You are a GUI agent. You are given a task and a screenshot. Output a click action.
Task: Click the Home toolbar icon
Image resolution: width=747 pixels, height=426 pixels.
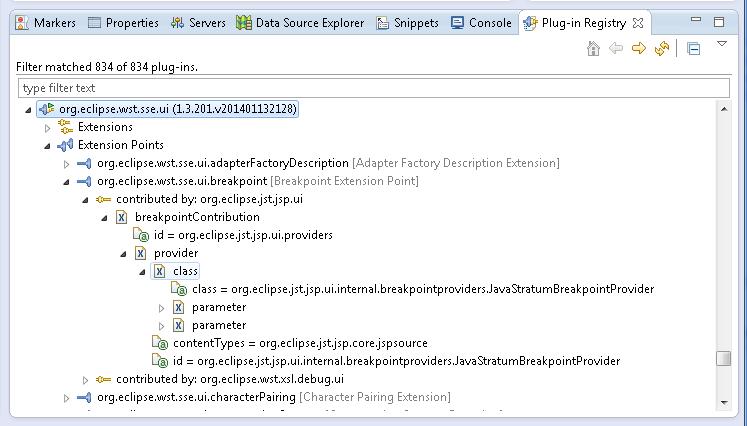pos(593,48)
